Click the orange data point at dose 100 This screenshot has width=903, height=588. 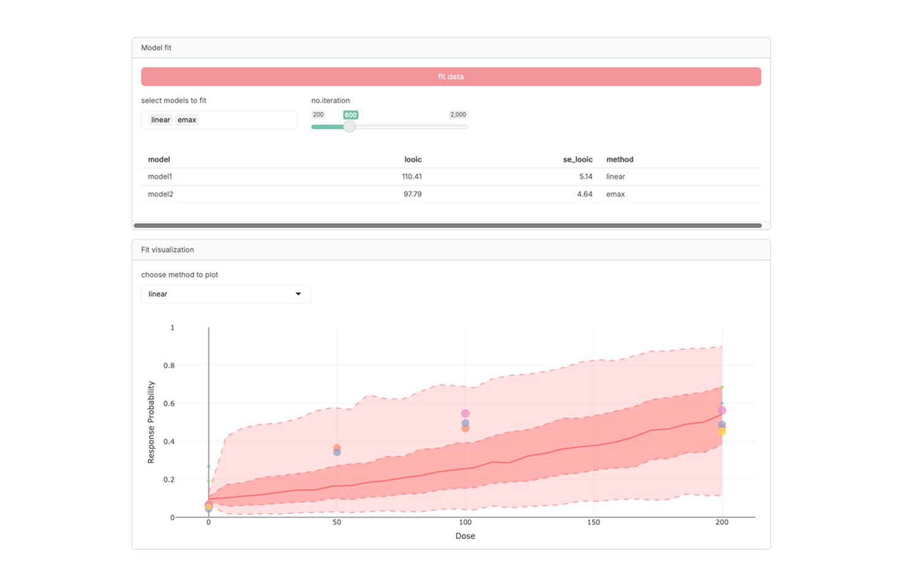465,429
